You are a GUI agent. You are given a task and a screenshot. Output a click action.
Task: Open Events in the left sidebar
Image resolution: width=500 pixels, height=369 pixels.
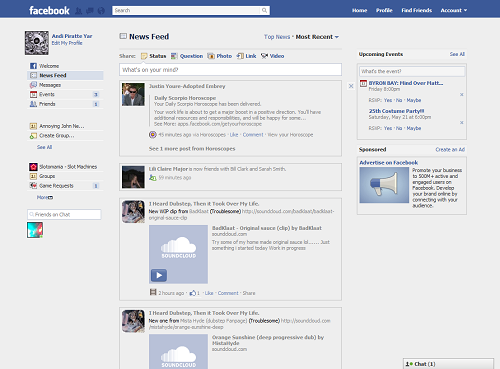pyautogui.click(x=65, y=94)
